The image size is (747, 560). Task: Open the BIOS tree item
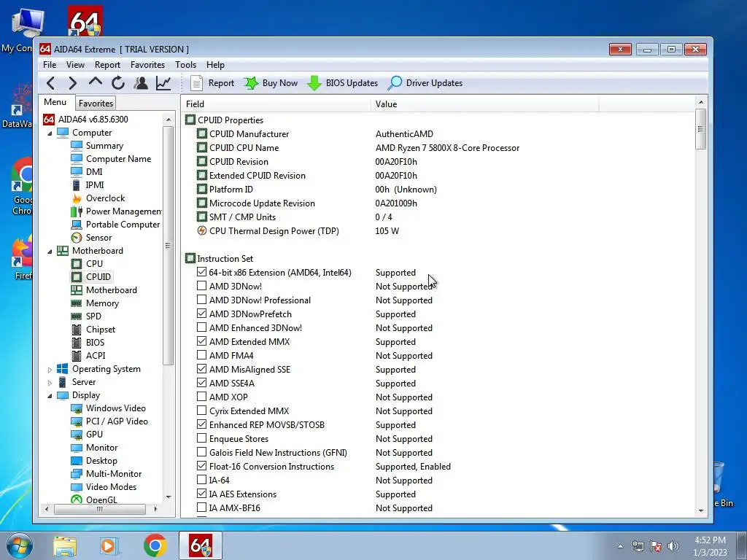(95, 343)
